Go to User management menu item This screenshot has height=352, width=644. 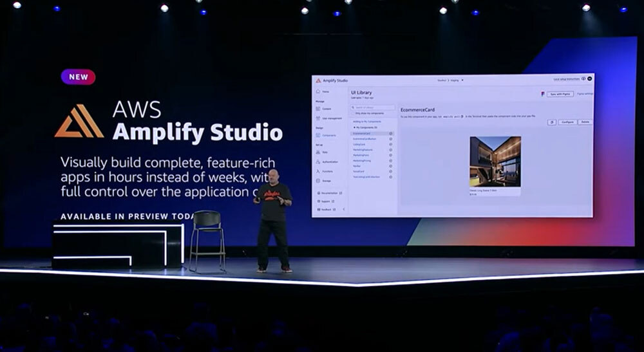(332, 118)
